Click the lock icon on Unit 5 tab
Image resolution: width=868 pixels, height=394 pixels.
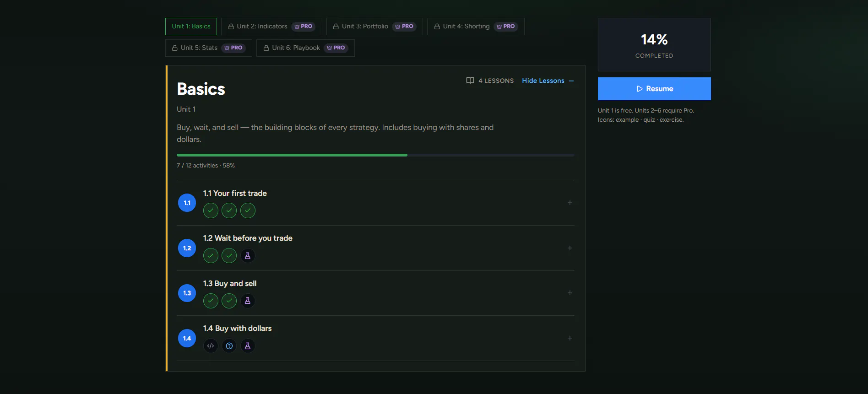click(175, 48)
